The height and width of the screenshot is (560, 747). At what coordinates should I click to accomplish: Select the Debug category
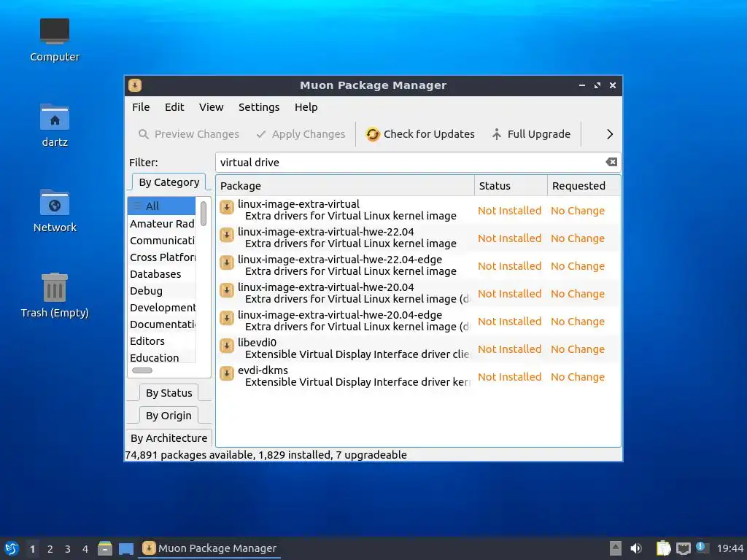161,291
